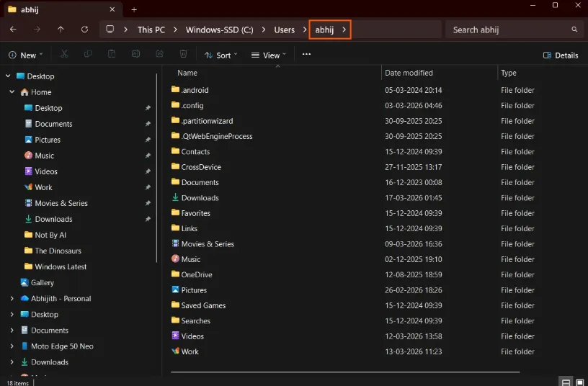Expand the Moto Edge 50 Neo tree node
The image size is (588, 386).
(12, 346)
